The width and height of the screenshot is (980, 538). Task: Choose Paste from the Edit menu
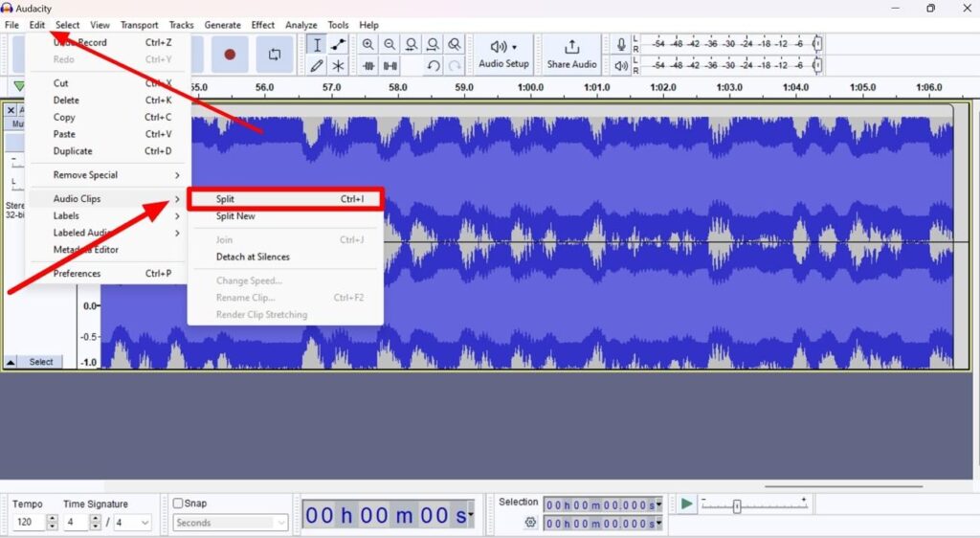pos(109,134)
